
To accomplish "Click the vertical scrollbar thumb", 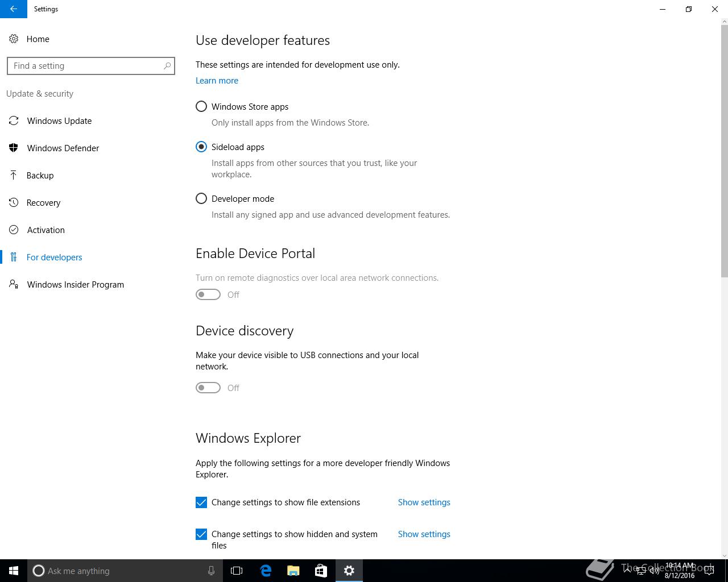I will pos(724,151).
